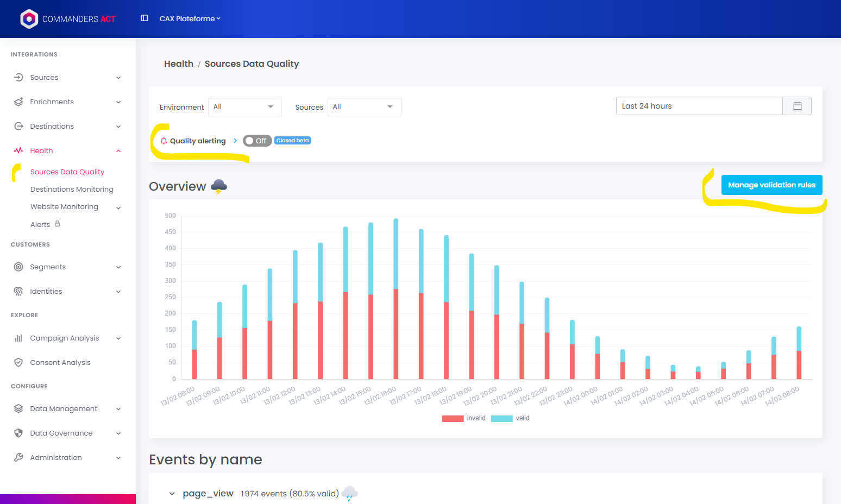Screen dimensions: 841x504
Task: Open the Environment dropdown
Action: (x=244, y=107)
